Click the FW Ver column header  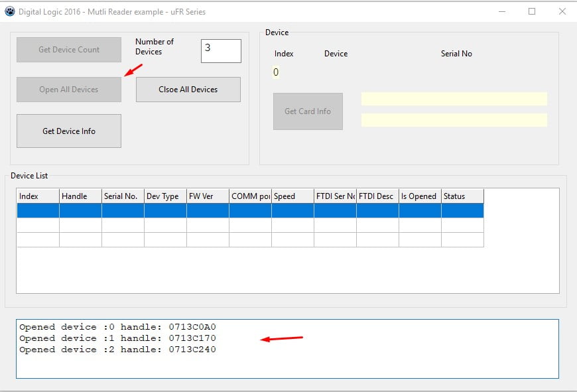[x=208, y=196]
